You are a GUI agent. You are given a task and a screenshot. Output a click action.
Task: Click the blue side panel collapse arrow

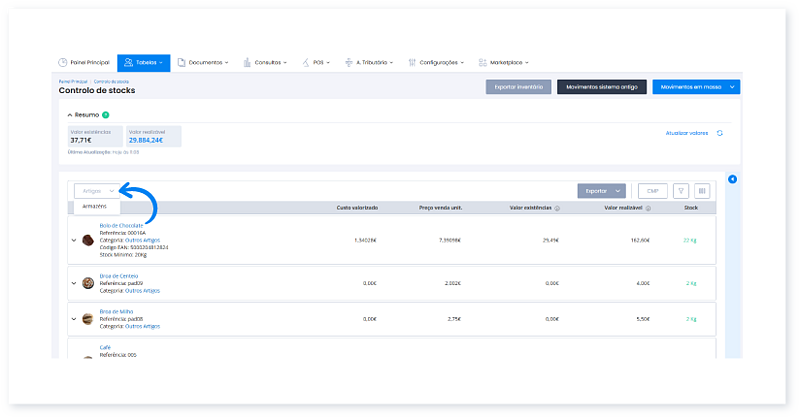tap(732, 179)
